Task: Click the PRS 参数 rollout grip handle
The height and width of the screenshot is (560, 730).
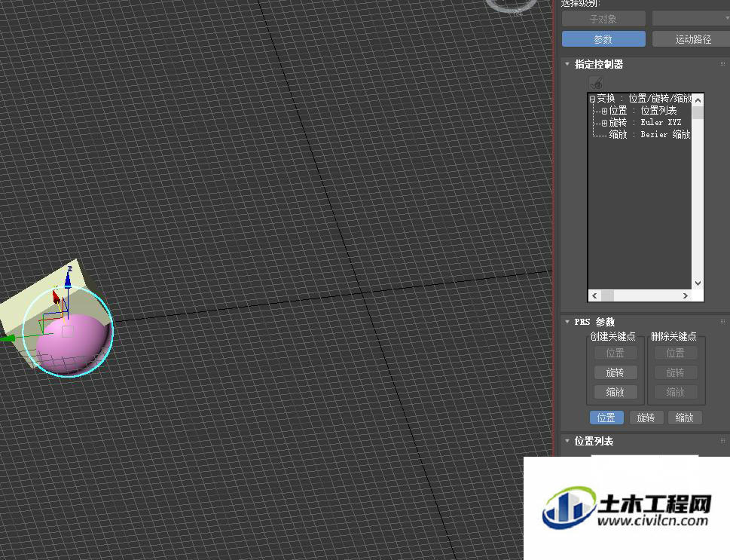Action: click(722, 322)
